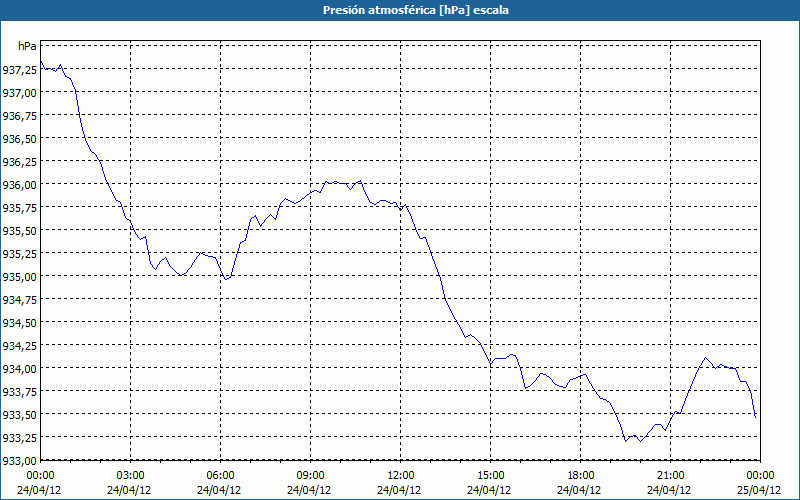800x500 pixels.
Task: Select the 06:00 time label
Action: 220,475
